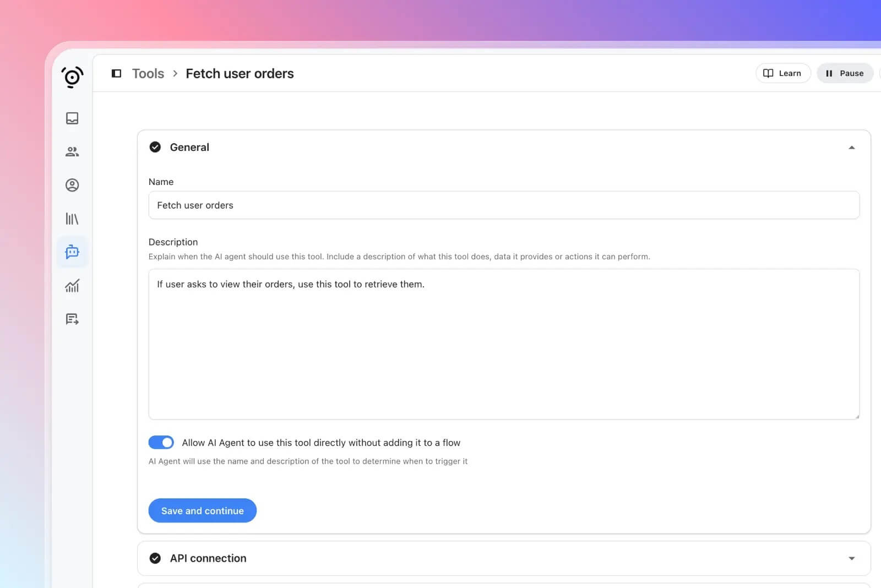Go back to Tools breadcrumb
Viewport: 881px width, 588px height.
148,73
